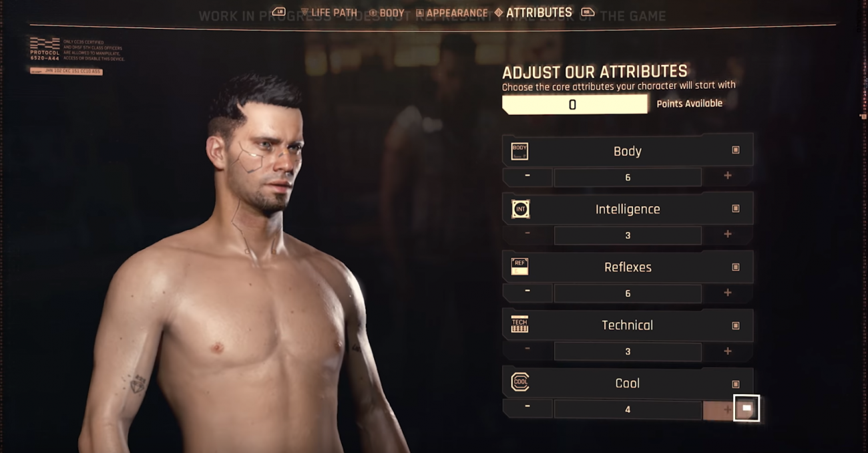Click the Technical TECH icon
This screenshot has width=868, height=453.
click(519, 325)
